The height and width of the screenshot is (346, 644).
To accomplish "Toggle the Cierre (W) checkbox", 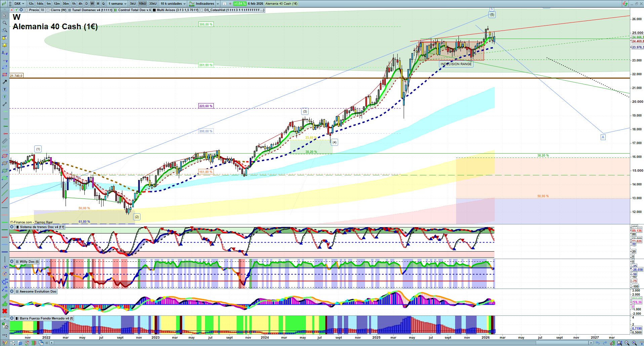I will point(48,10).
